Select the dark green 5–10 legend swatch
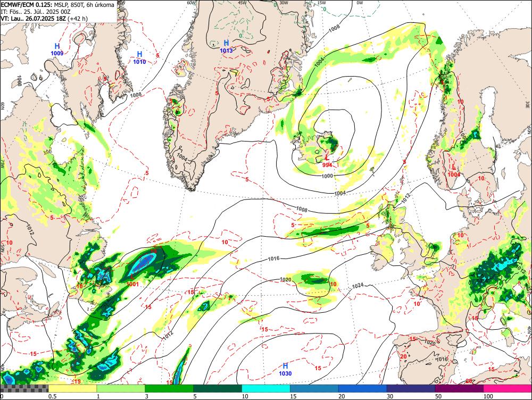Screen dimensions: 532x400 pyautogui.click(x=218, y=388)
